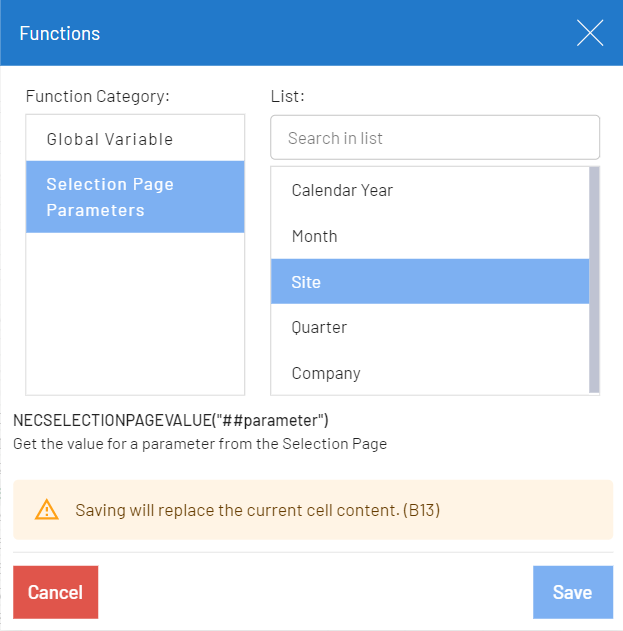Click the Function Category label

[x=98, y=96]
